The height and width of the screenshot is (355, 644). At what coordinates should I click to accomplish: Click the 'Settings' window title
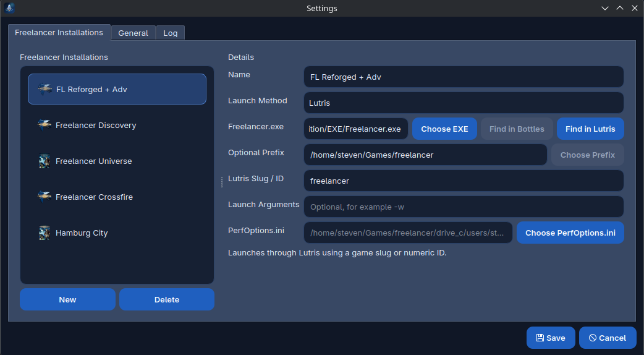point(321,8)
